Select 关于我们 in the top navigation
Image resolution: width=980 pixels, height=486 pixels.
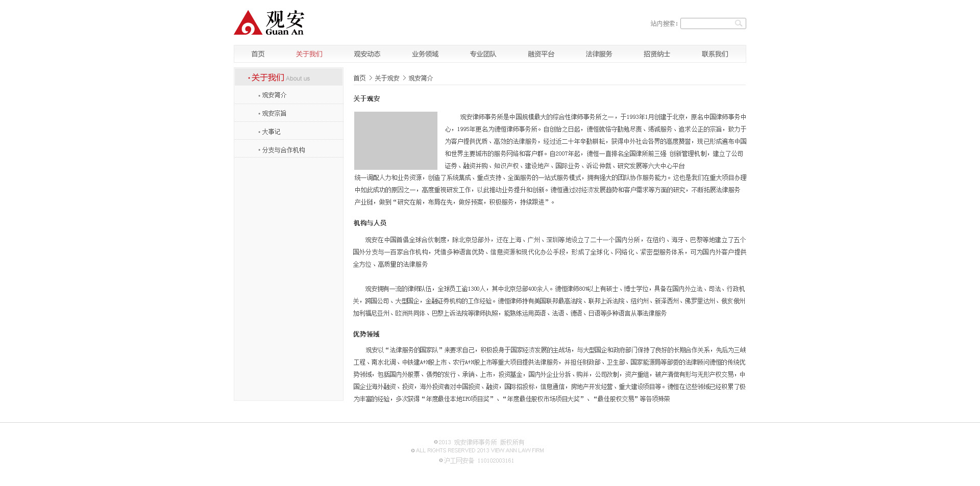tap(309, 54)
